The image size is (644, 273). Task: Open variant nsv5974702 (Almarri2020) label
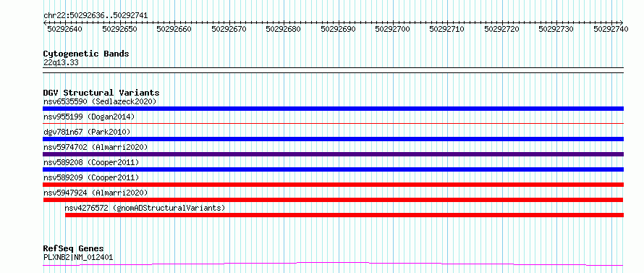pyautogui.click(x=96, y=147)
